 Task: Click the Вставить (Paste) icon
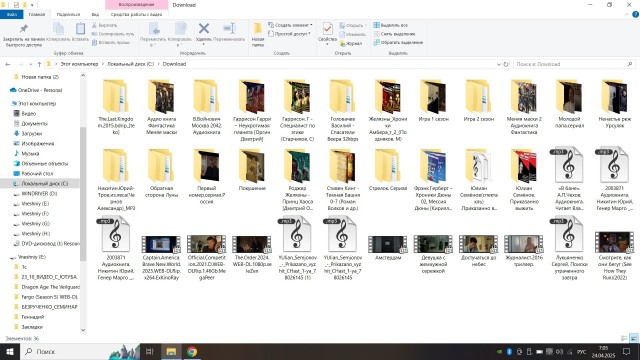(80, 29)
